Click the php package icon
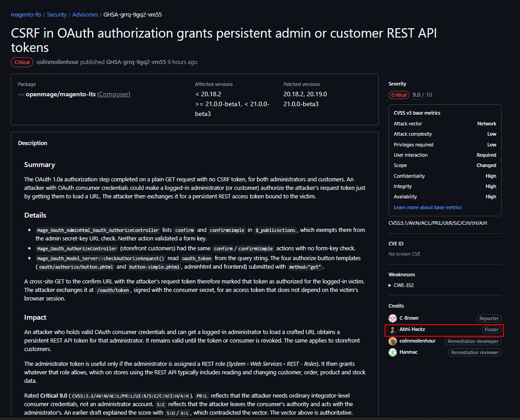 click(x=21, y=94)
